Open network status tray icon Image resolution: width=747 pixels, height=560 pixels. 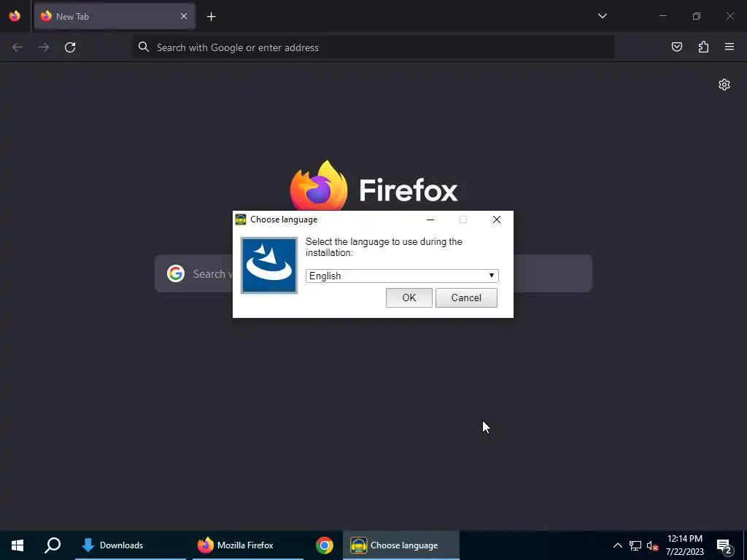click(x=635, y=545)
